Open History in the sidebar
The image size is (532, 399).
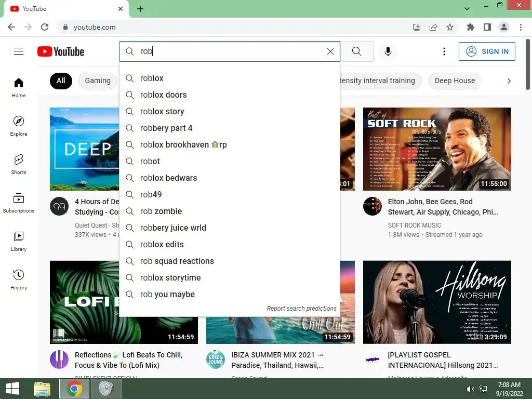click(x=19, y=280)
